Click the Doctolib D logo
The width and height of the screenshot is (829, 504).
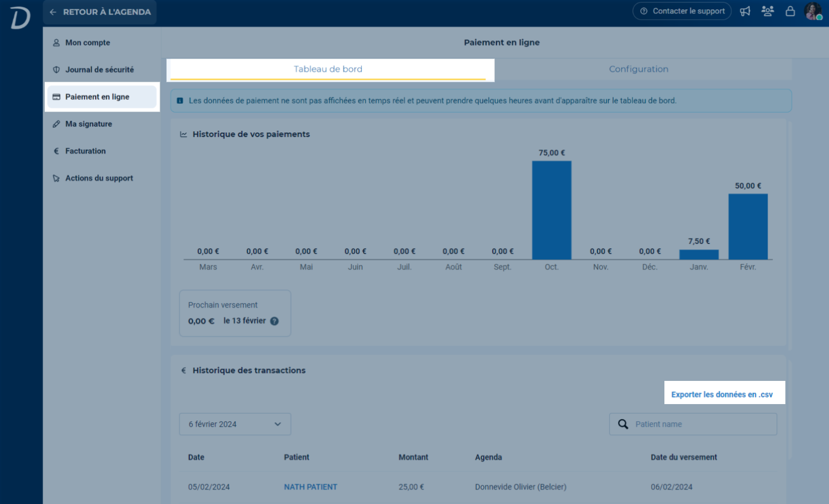20,17
